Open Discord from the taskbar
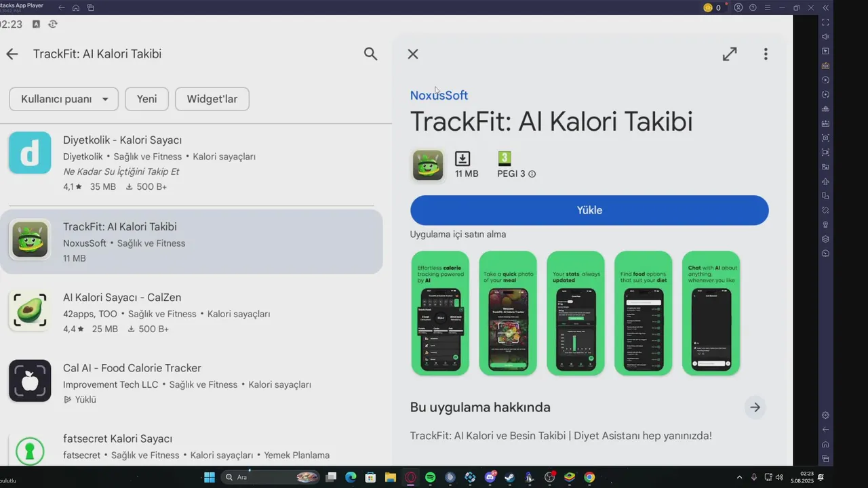This screenshot has height=488, width=868. [490, 477]
